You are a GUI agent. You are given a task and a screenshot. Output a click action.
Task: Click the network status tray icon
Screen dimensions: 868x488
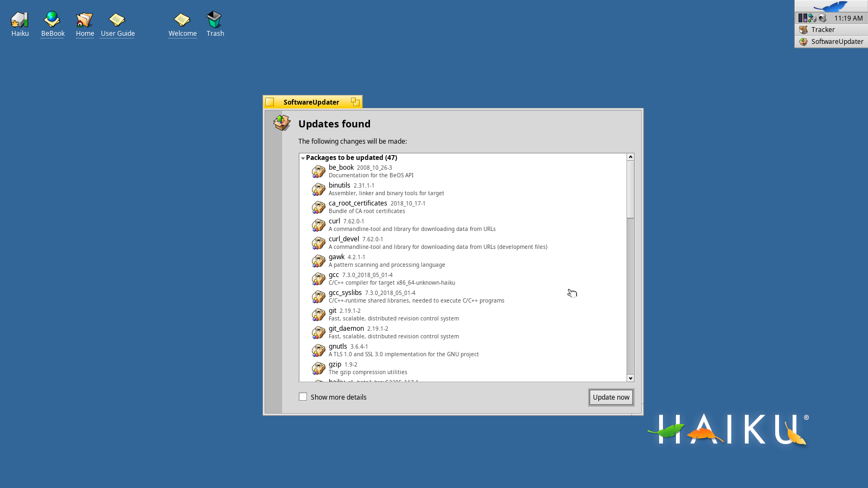(x=812, y=18)
